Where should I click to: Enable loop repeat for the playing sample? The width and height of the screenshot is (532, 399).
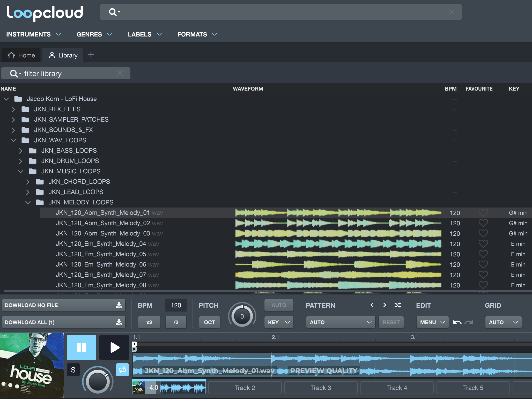coord(122,370)
